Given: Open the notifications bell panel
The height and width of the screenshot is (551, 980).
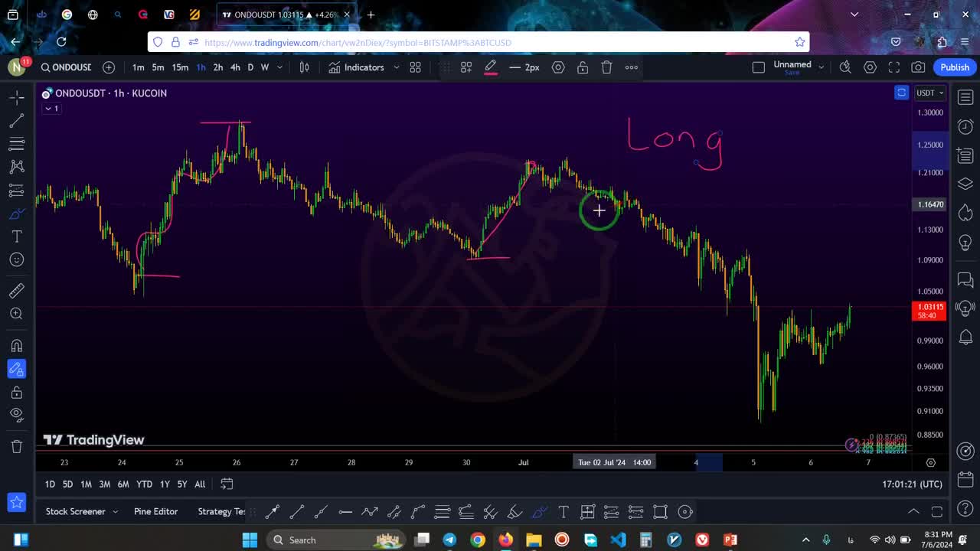Looking at the screenshot, I should [x=965, y=337].
